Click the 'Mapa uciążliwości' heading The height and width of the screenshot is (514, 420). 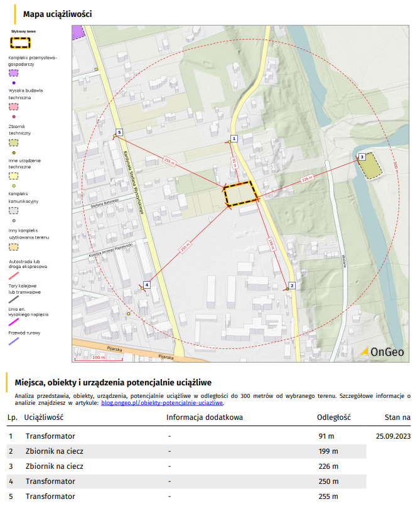(x=57, y=14)
